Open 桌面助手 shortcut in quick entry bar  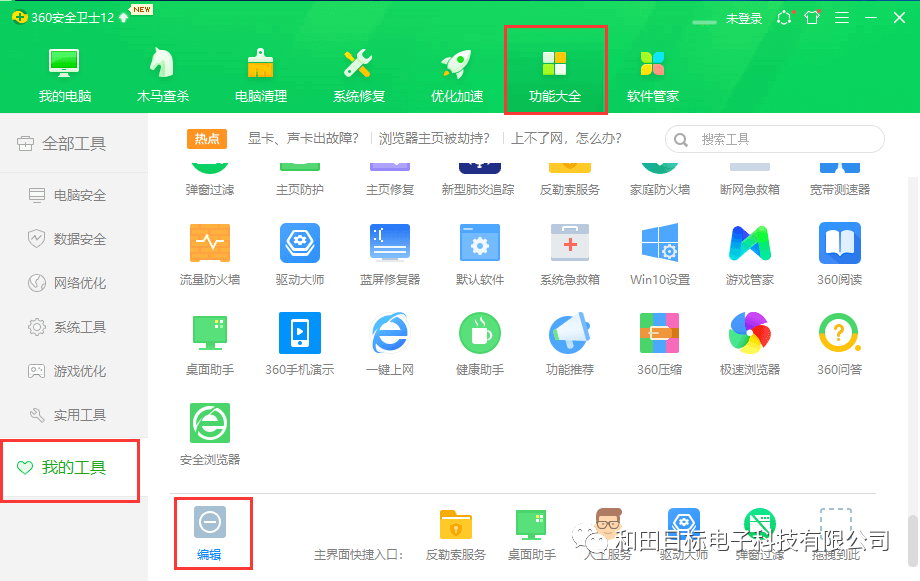(532, 535)
